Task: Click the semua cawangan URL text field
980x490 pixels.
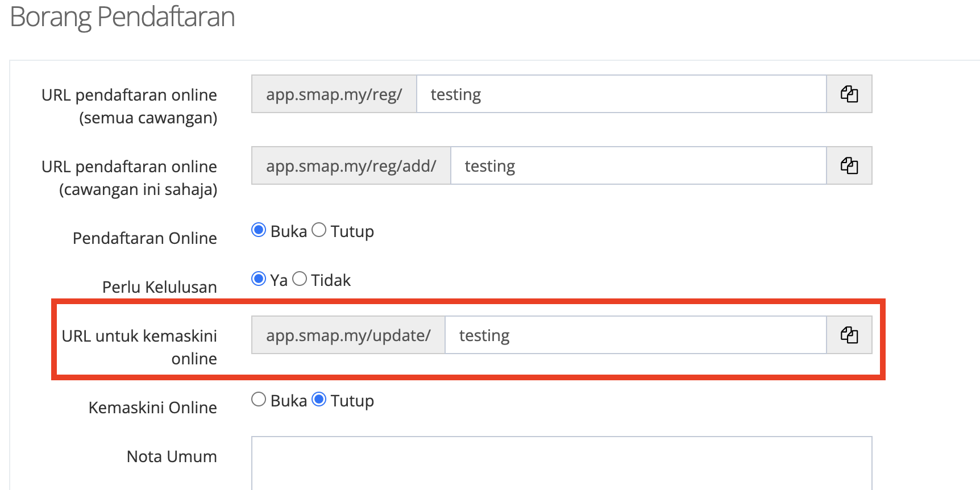Action: point(621,94)
